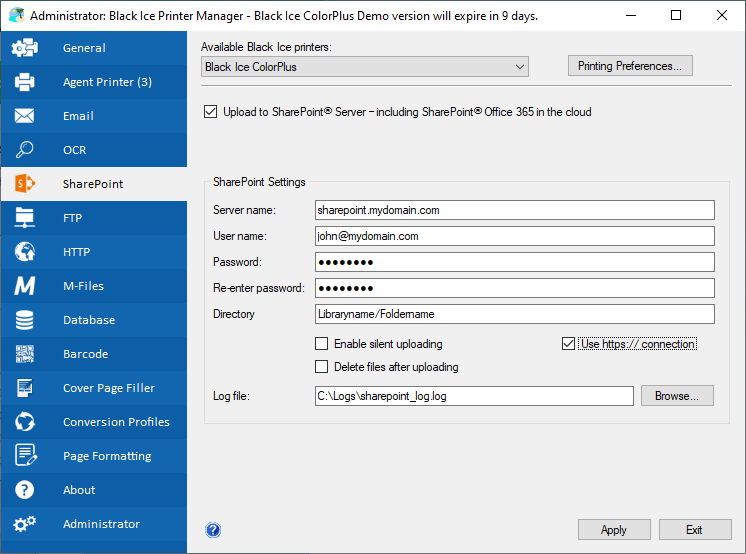Click the About question mark icon
746x554 pixels.
[24, 490]
